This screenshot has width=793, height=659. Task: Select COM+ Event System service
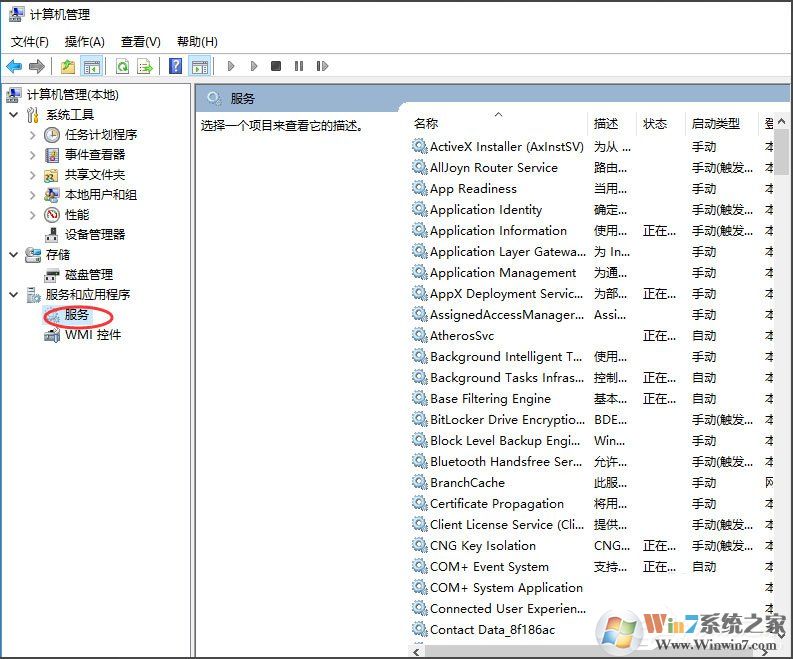[489, 566]
